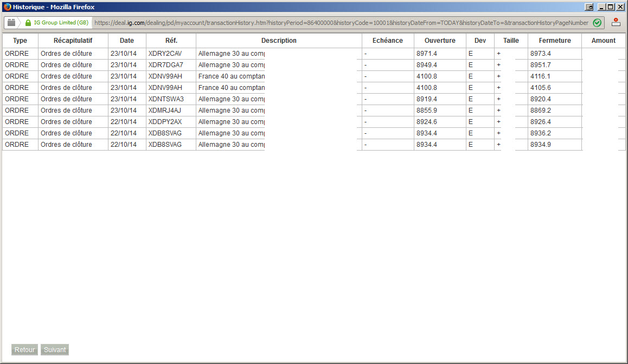This screenshot has height=364, width=628.
Task: Click the Récapitulatif column header
Action: [x=73, y=41]
